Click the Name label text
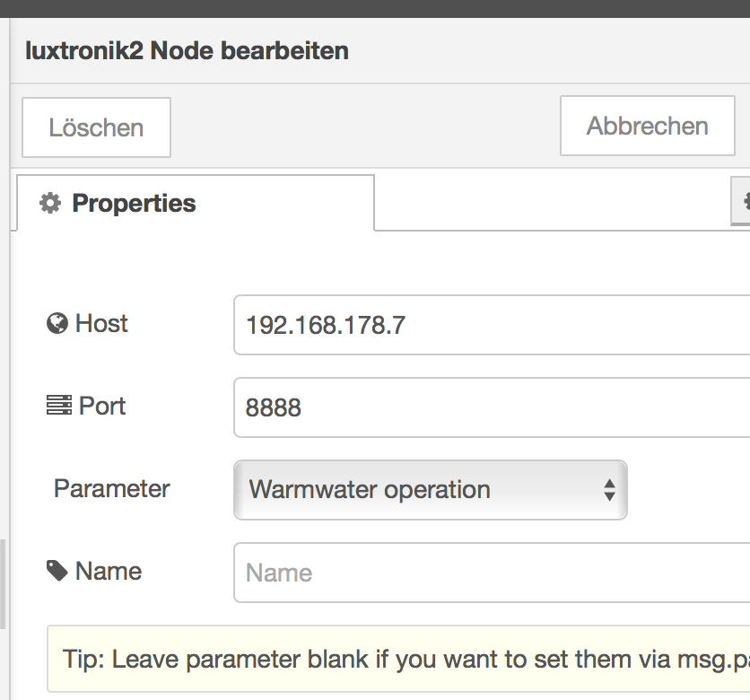Screen dimensions: 750x700 point(109,571)
